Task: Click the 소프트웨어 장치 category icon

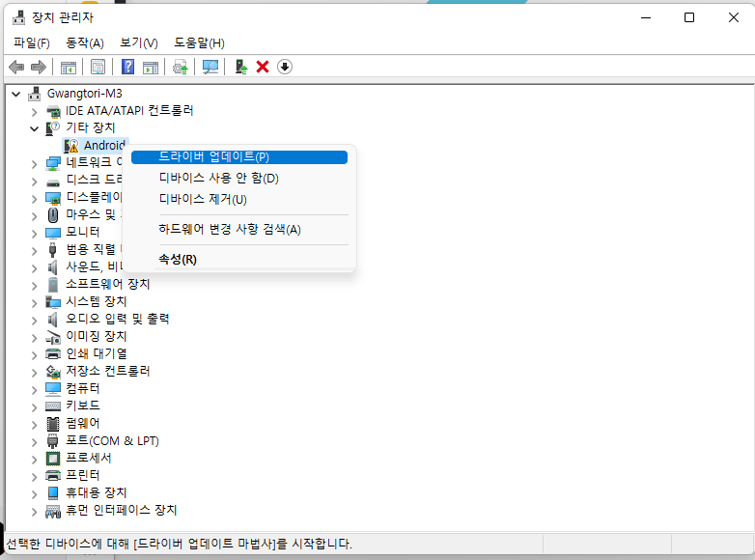Action: click(53, 285)
